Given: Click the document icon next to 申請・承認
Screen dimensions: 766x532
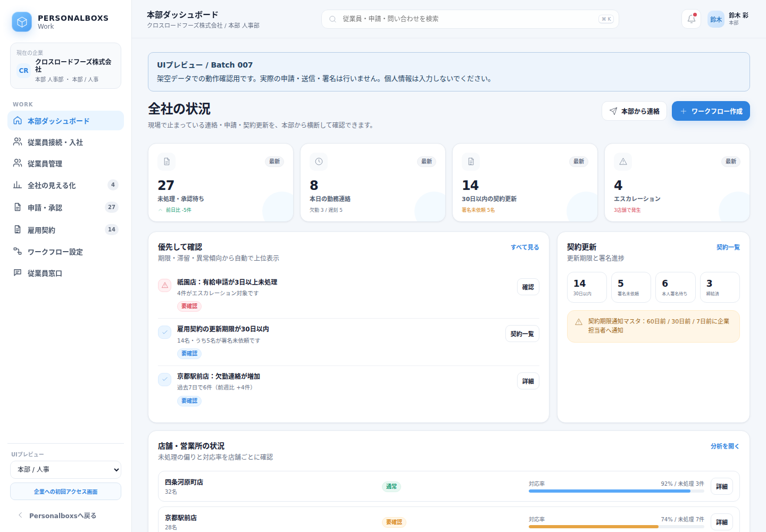Looking at the screenshot, I should pyautogui.click(x=18, y=207).
